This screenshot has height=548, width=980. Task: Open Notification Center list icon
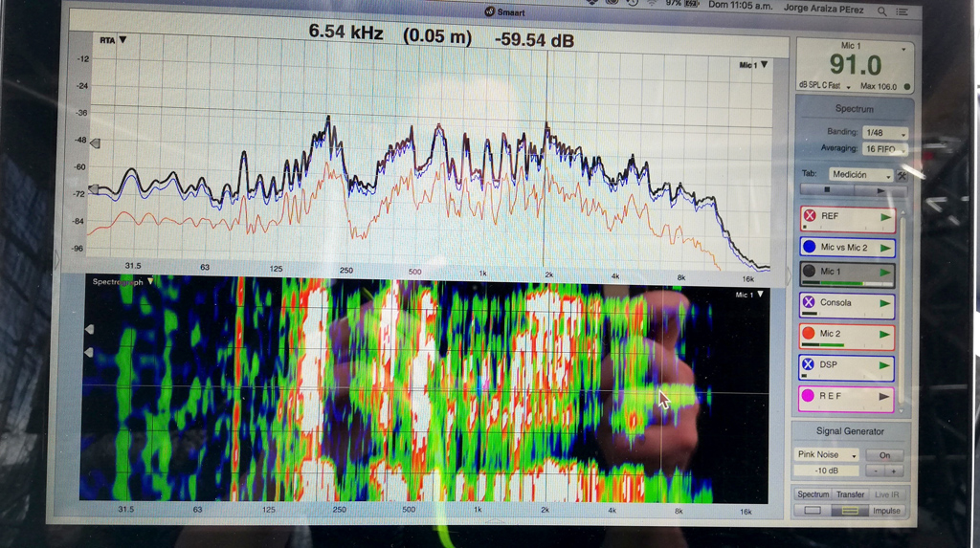(x=902, y=11)
